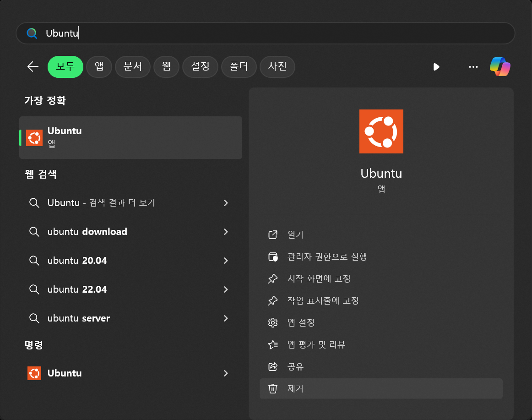Viewport: 532px width, 420px height.
Task: Choose 앱 평가 및 리뷰
Action: tap(381, 344)
